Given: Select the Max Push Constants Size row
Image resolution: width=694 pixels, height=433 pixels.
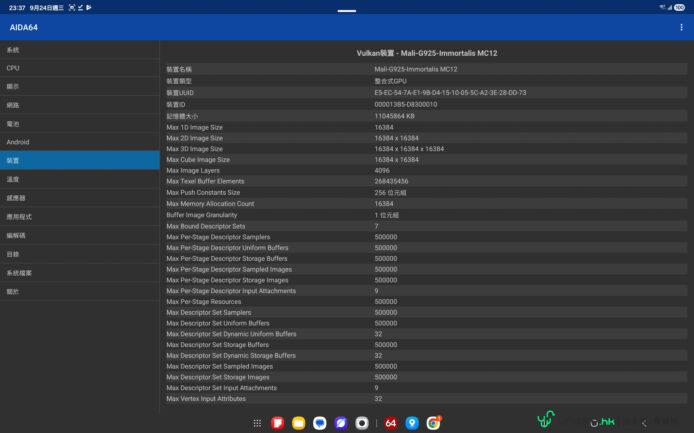Looking at the screenshot, I should click(426, 193).
